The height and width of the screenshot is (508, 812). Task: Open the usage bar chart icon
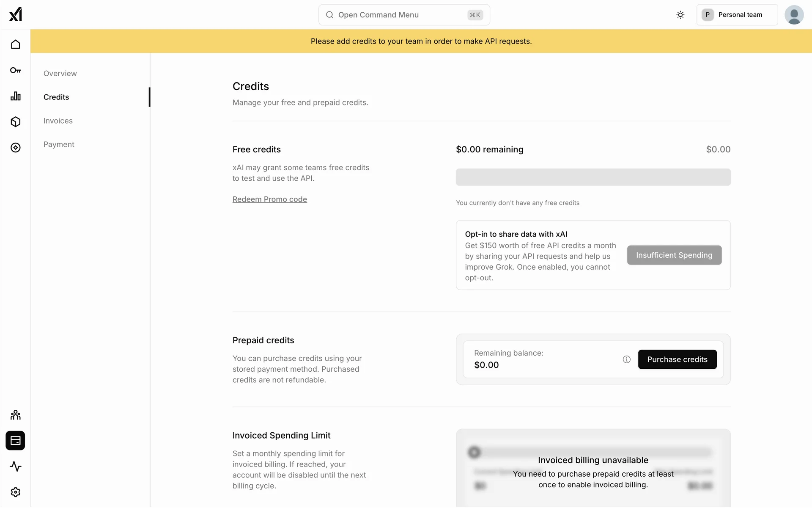point(16,96)
